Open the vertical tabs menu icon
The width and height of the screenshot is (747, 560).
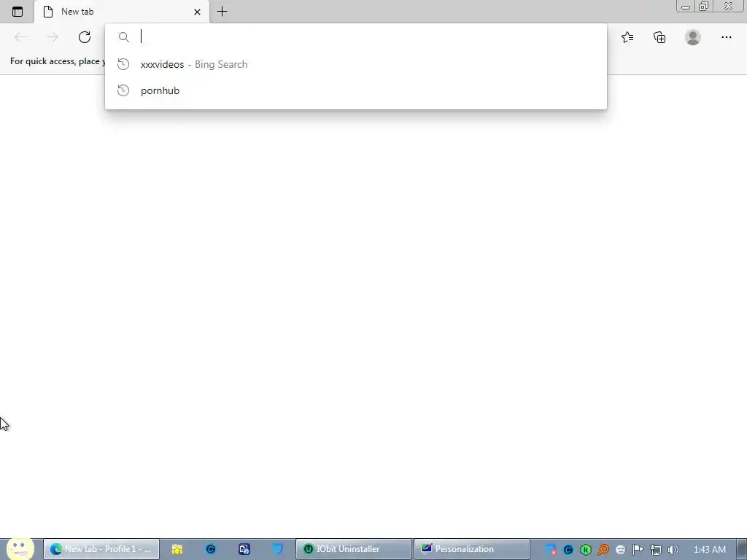click(18, 12)
